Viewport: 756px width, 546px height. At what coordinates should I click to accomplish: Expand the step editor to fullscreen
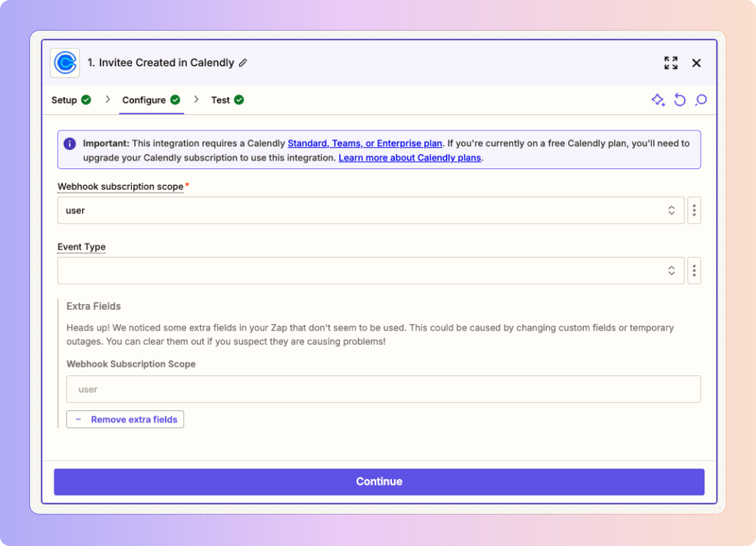[670, 63]
